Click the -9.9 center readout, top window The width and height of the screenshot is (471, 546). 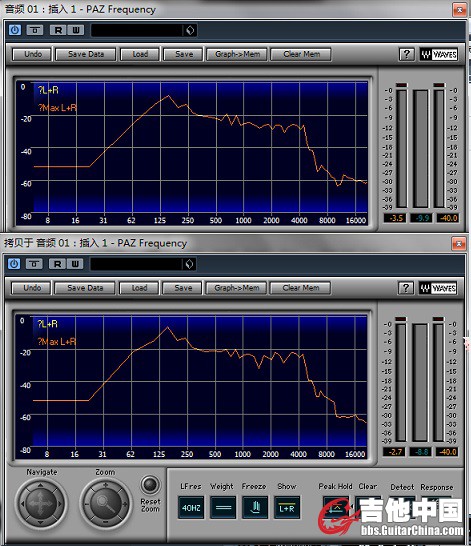click(421, 218)
